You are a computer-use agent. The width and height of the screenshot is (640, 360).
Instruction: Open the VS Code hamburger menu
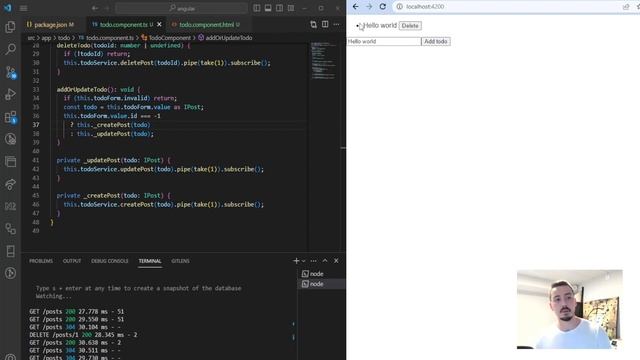[24, 8]
